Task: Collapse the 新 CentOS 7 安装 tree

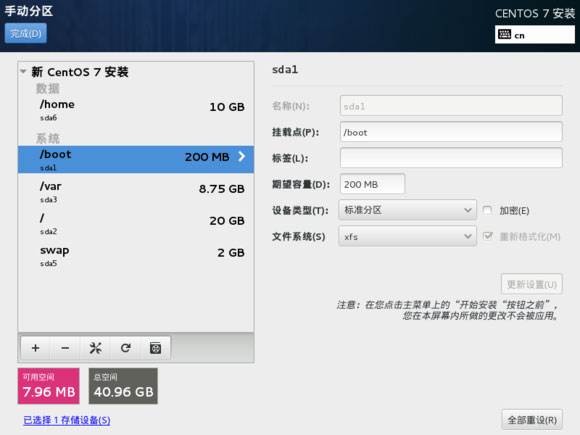Action: click(x=23, y=71)
